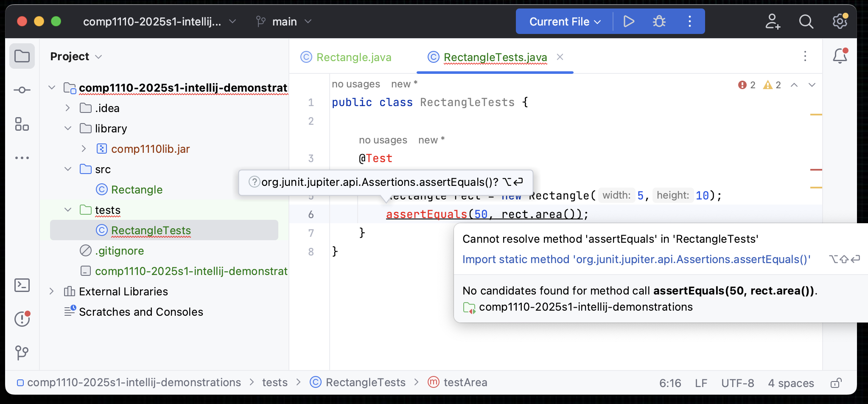Expand the External Libraries node
868x404 pixels.
point(52,291)
